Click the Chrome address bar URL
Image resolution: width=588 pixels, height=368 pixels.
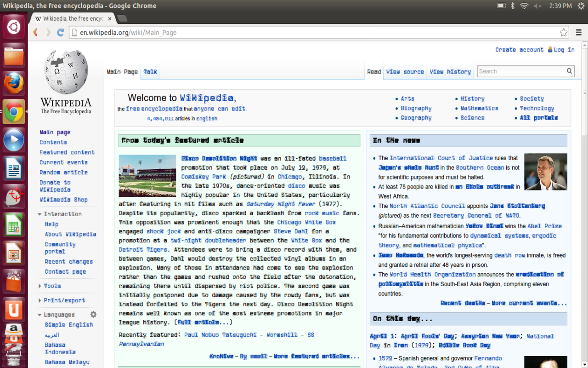128,33
